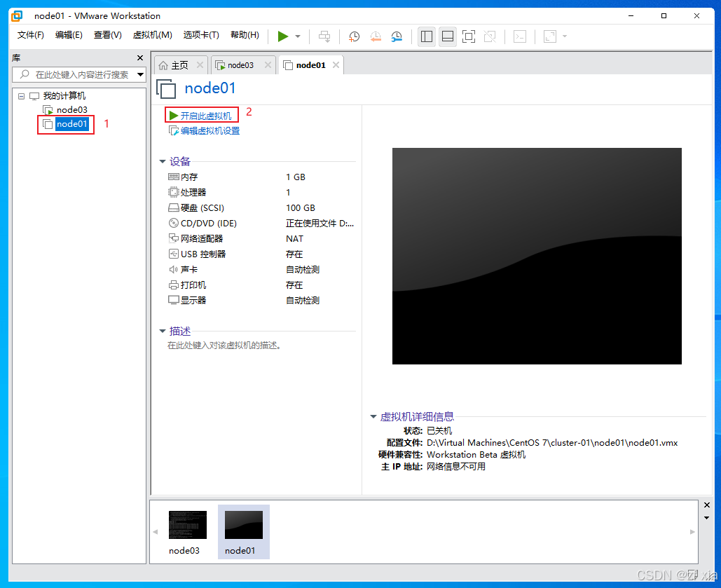The image size is (721, 588).
Task: Click the 打印机 printer device row
Action: point(261,285)
